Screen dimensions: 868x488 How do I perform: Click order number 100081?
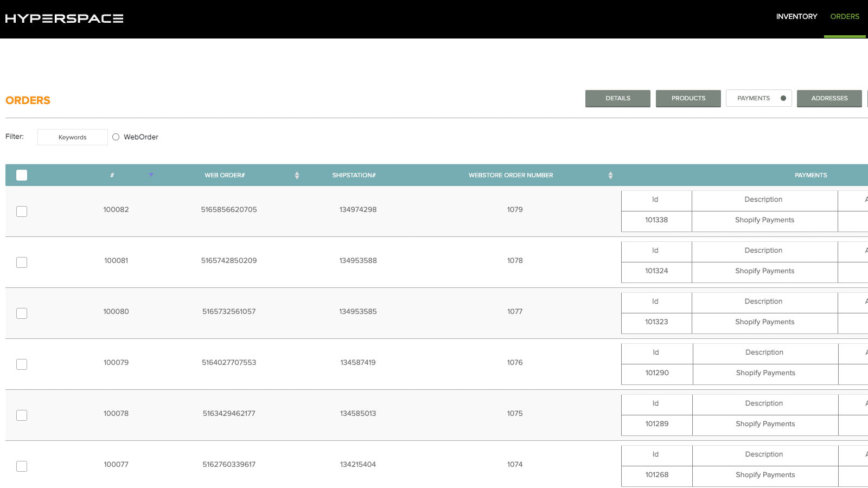(x=116, y=260)
